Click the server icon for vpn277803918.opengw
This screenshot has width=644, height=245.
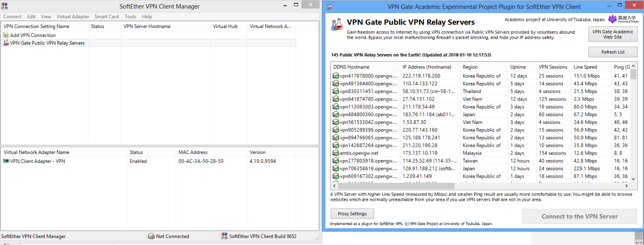coord(335,161)
